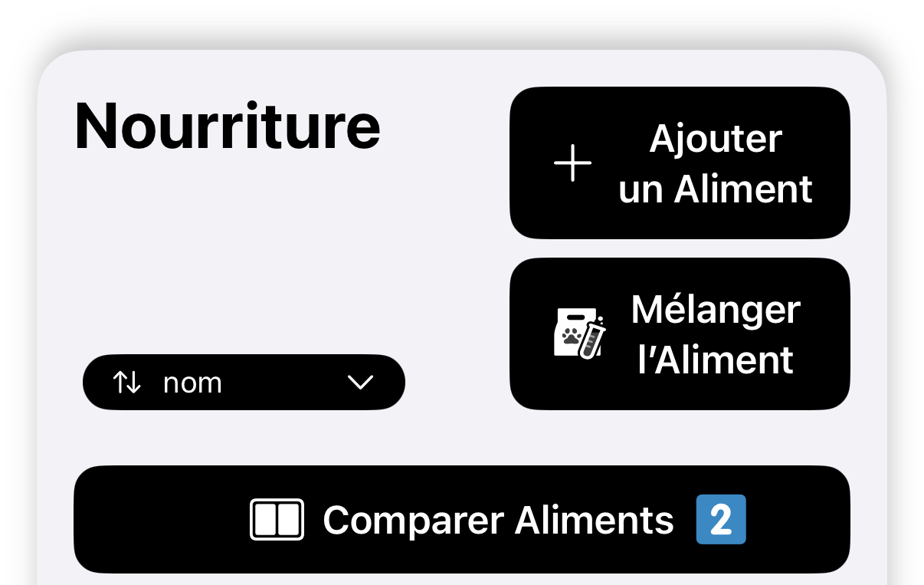924x585 pixels.
Task: Open 'Comparer Aliments' comparison view
Action: [461, 519]
